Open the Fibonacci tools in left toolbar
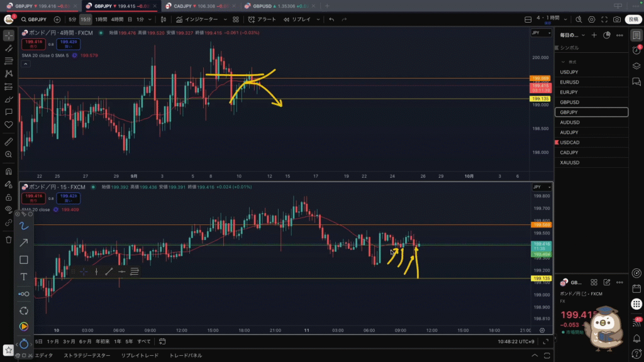Screen dimensions: 644x362 click(9, 61)
